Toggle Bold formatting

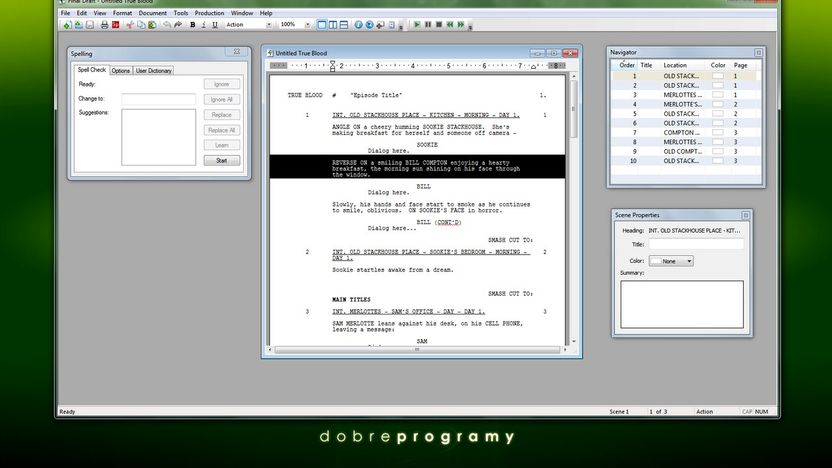pyautogui.click(x=193, y=25)
